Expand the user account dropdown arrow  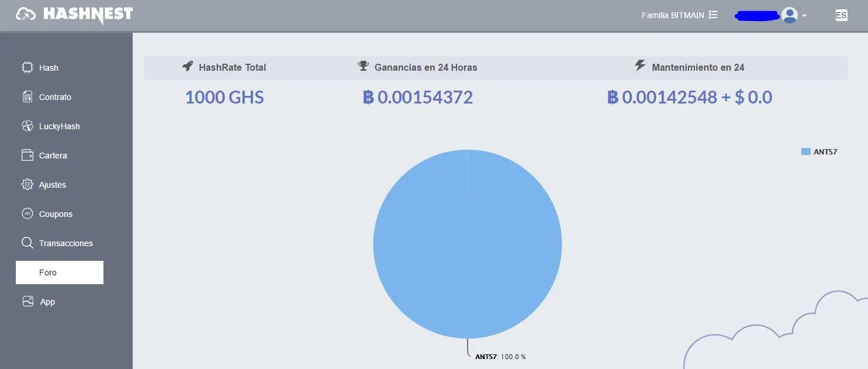[804, 16]
